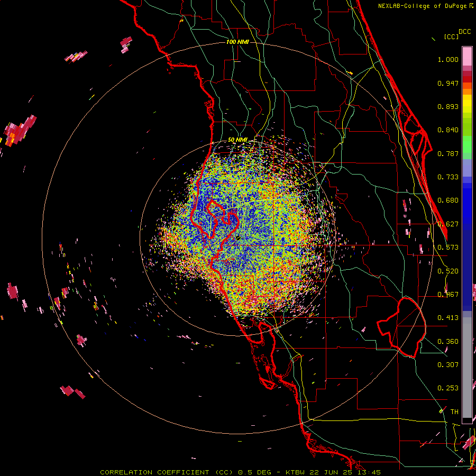Pick the pink top color bar segment
The height and width of the screenshot is (476, 476).
(x=467, y=57)
